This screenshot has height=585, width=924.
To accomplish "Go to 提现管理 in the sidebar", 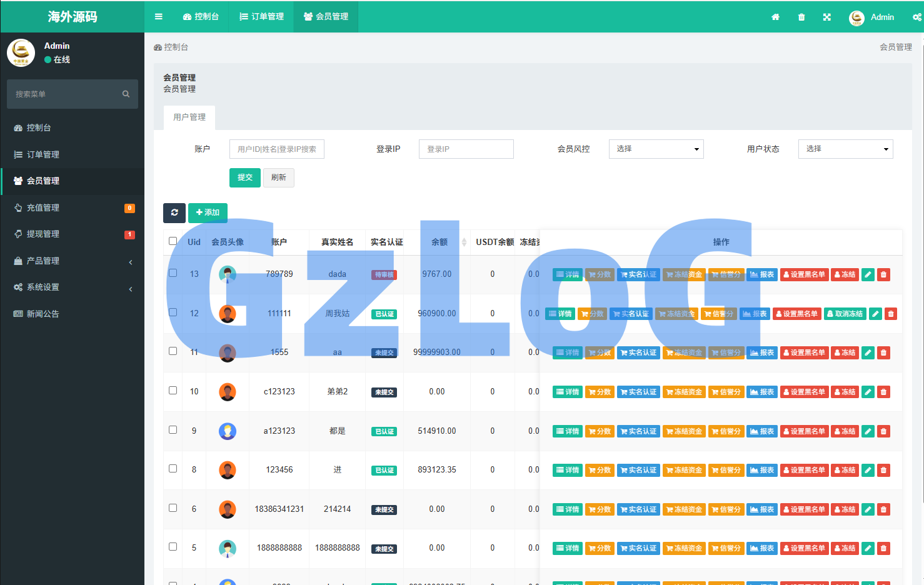I will coord(73,234).
